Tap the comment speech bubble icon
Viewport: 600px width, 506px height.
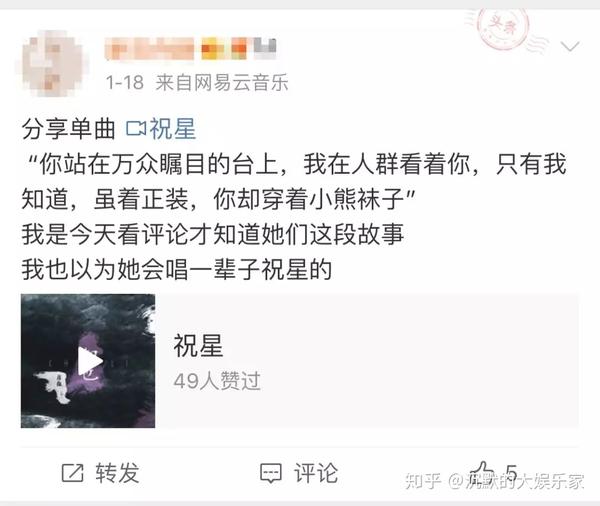[271, 473]
